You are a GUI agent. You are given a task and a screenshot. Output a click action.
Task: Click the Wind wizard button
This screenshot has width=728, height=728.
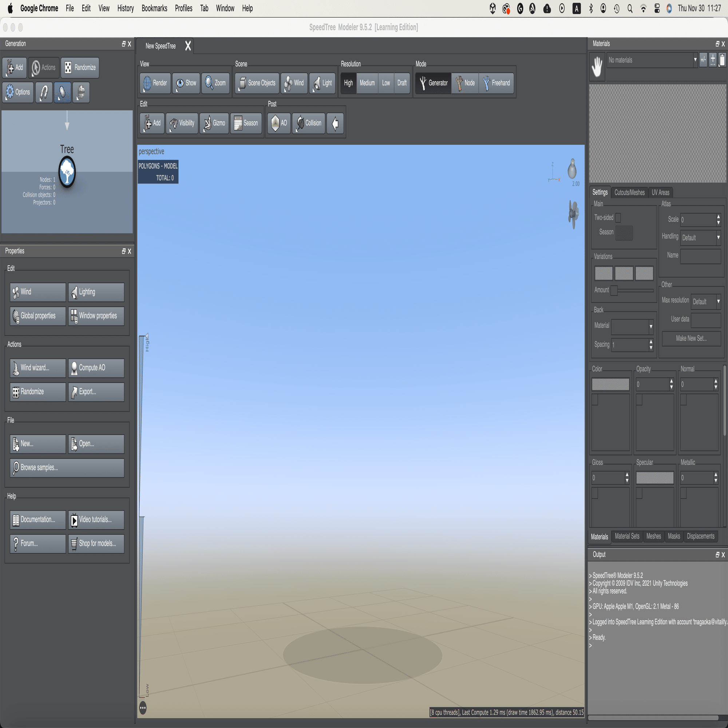(38, 368)
